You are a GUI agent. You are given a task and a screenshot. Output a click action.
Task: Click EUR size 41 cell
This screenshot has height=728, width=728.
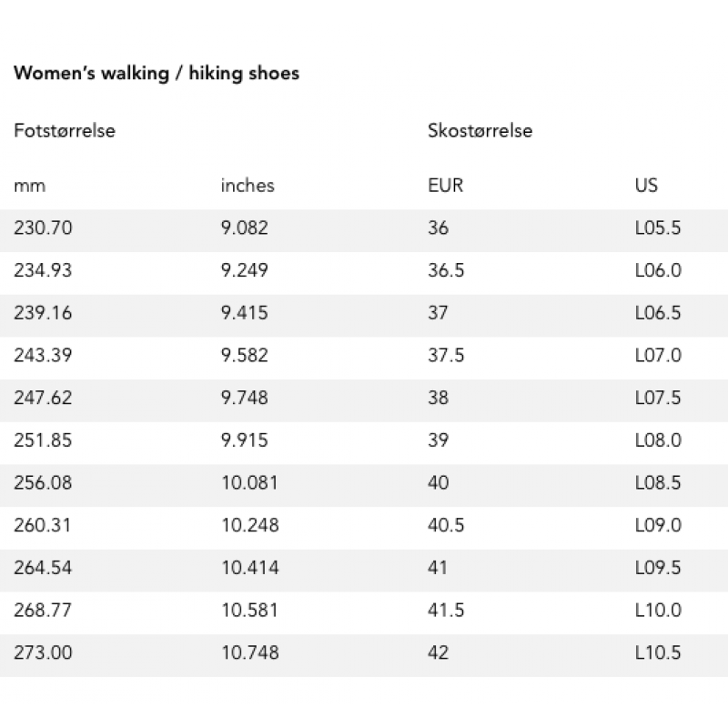pos(438,568)
